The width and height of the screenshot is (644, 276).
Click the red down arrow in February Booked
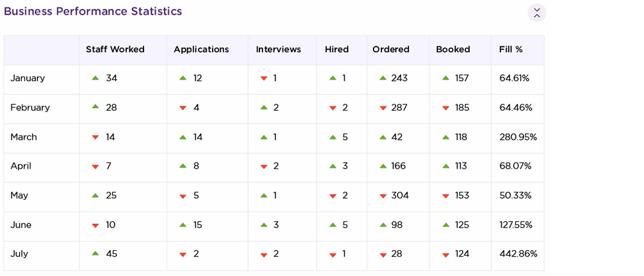point(446,108)
